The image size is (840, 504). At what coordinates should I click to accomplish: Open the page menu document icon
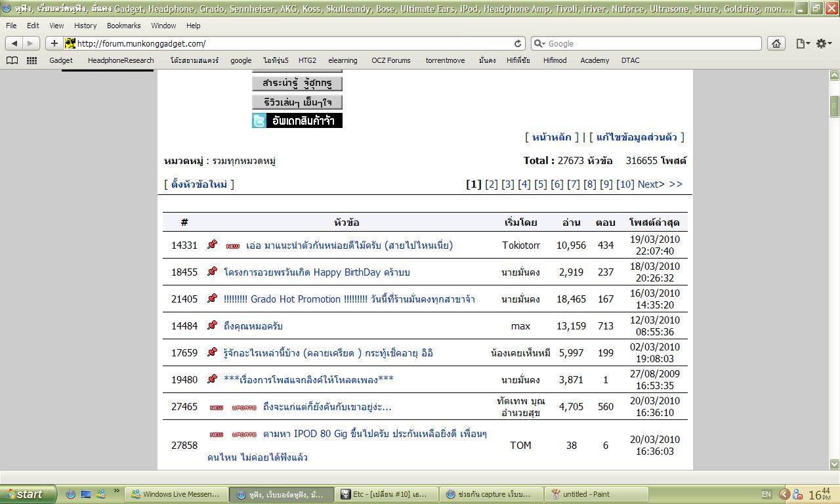click(x=803, y=43)
